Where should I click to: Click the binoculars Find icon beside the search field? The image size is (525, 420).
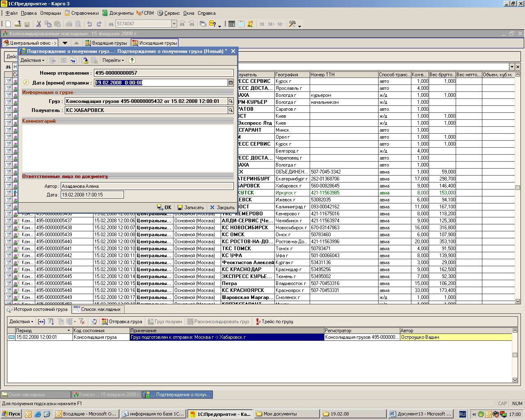111,24
